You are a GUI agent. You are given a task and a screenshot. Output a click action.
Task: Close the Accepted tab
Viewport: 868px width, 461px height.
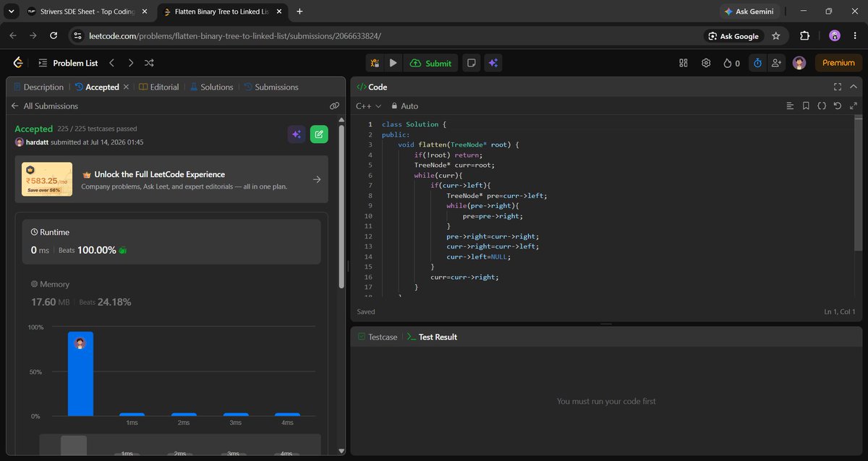(126, 87)
